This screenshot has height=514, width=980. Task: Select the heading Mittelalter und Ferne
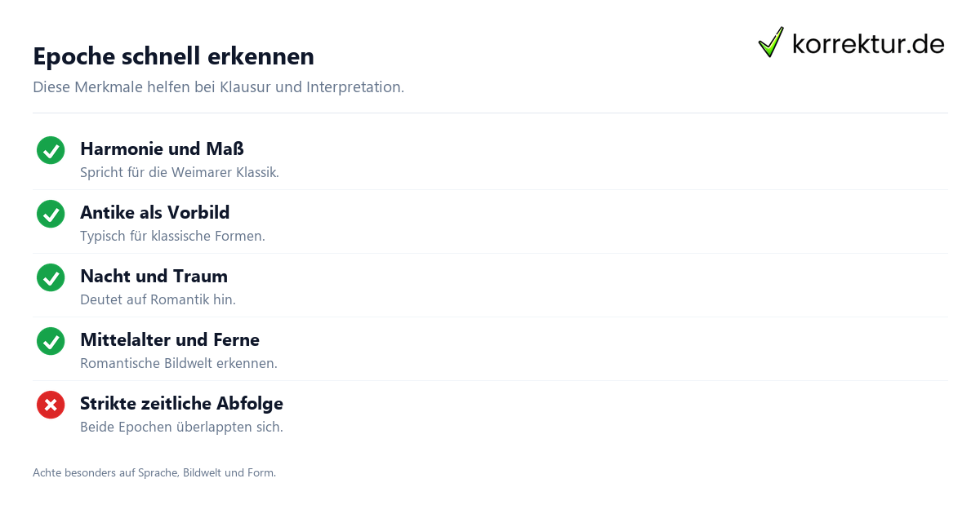coord(170,339)
